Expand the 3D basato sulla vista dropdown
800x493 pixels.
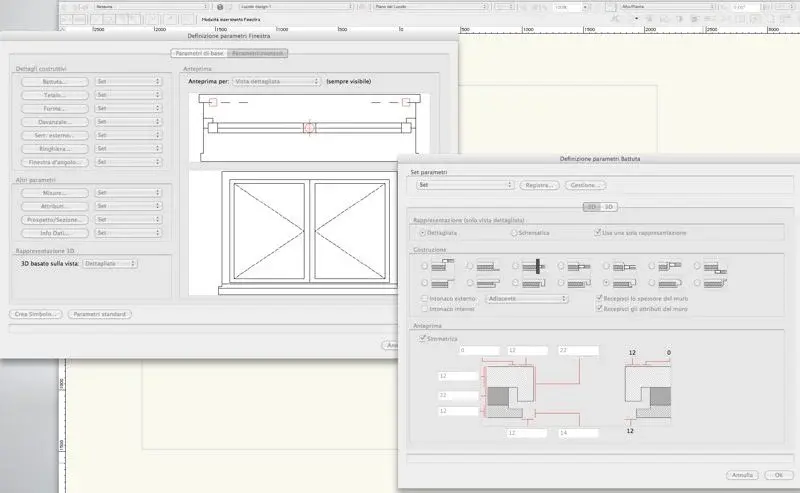(x=110, y=264)
